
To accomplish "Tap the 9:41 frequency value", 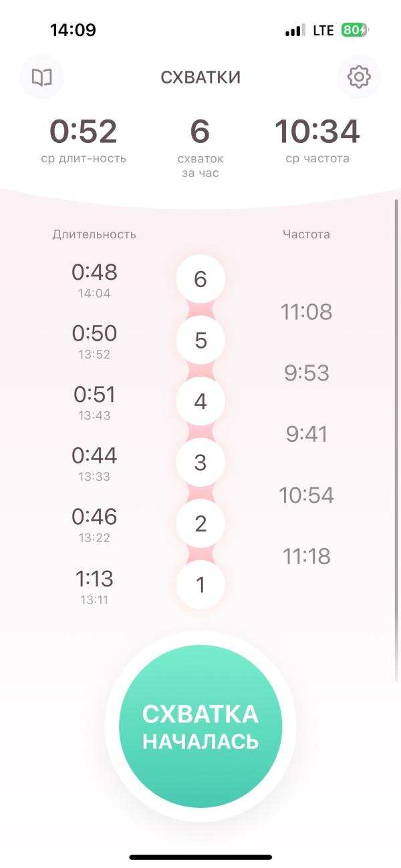I will pyautogui.click(x=306, y=434).
